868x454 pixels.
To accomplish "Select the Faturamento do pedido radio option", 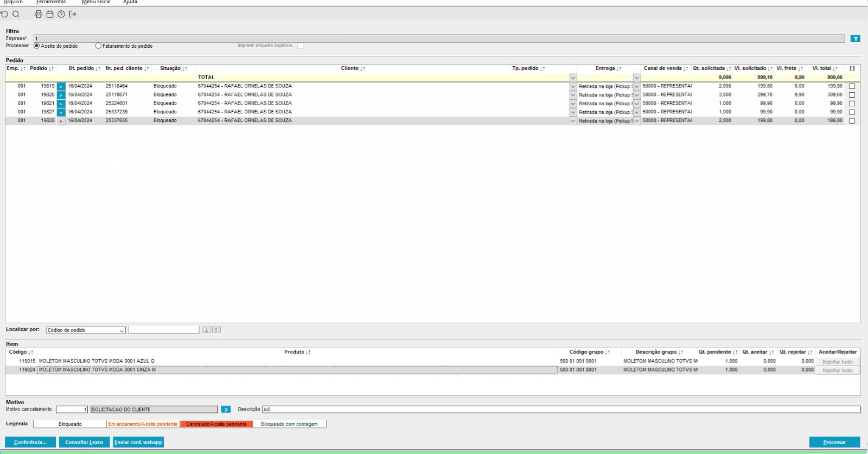I will (x=98, y=46).
